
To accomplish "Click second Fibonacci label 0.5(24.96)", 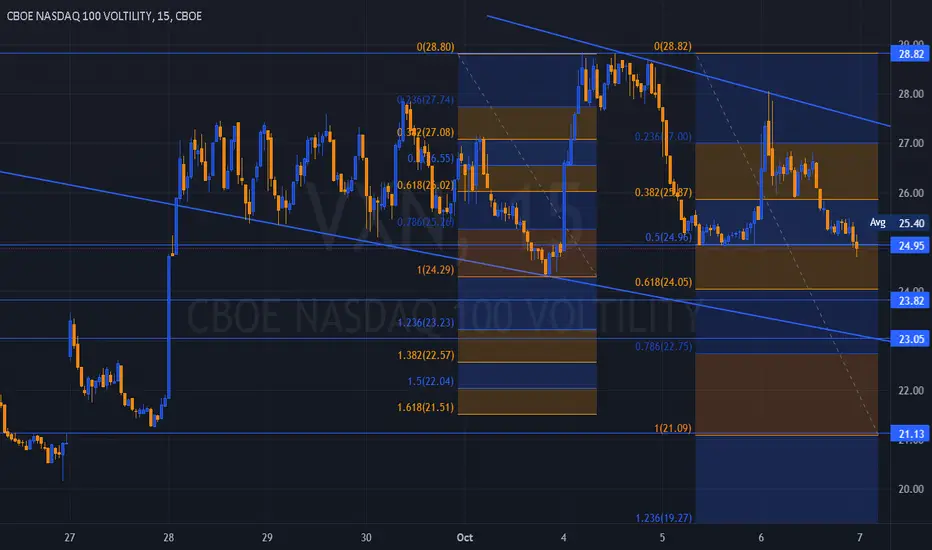I will tap(668, 237).
